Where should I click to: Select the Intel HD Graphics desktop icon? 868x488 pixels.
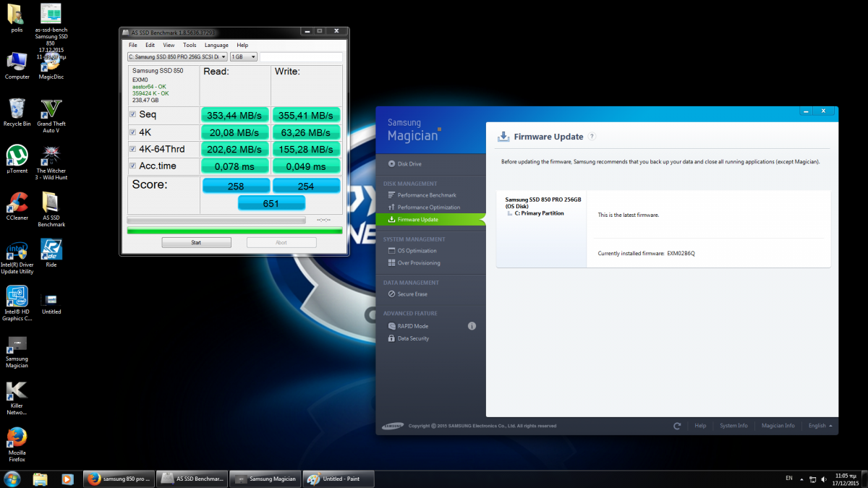pos(17,304)
